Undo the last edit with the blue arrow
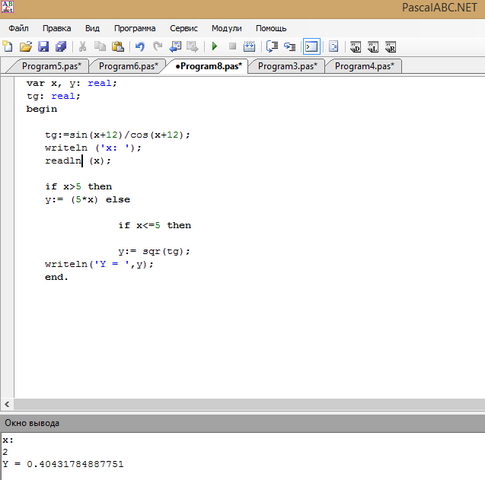The height and width of the screenshot is (480, 485). (140, 47)
